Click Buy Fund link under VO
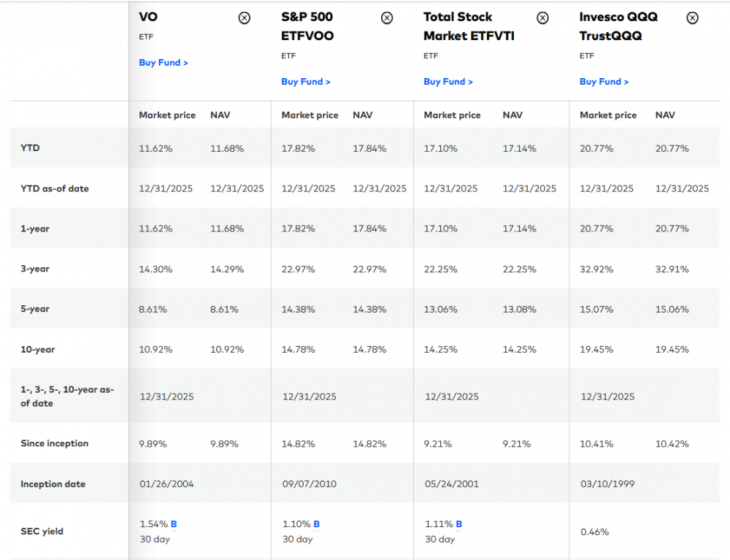This screenshot has height=560, width=730. click(x=164, y=63)
